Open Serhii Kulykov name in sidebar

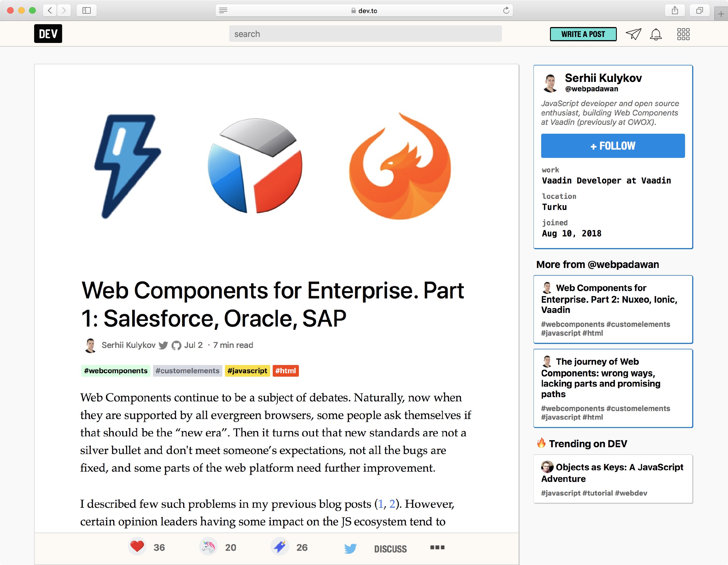pos(603,78)
